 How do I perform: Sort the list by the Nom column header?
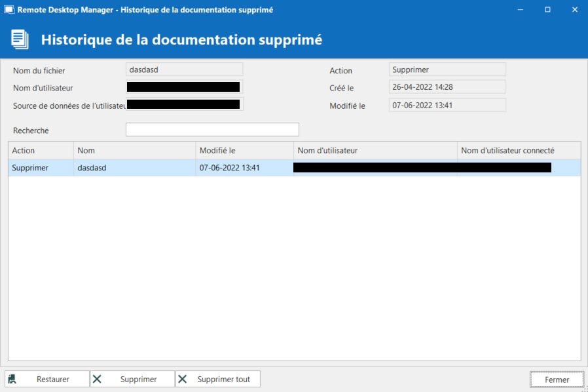pos(134,151)
